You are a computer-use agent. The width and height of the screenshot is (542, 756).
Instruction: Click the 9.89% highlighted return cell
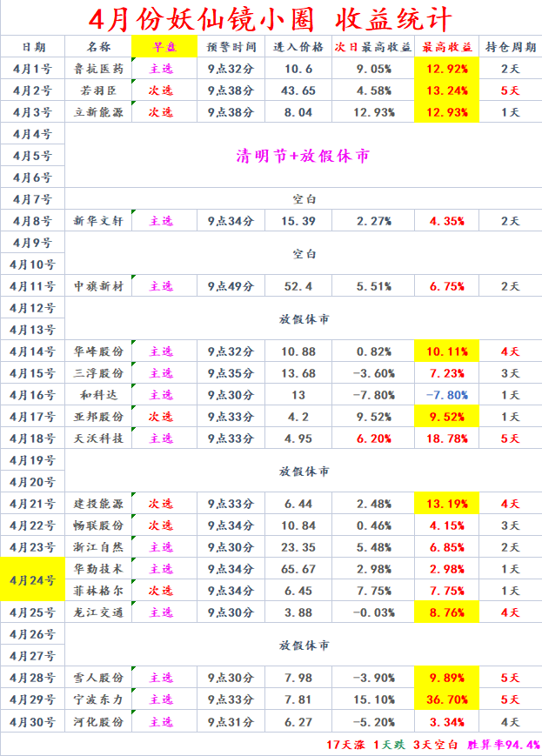447,678
